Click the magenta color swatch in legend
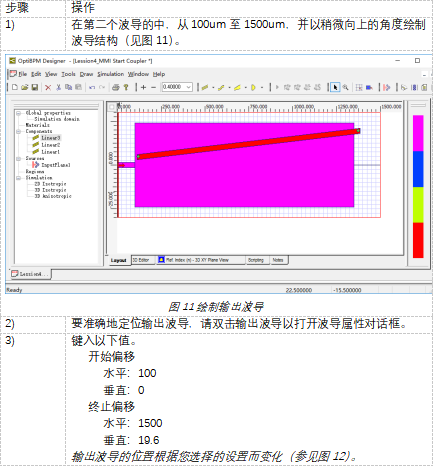435x467 pixels. coord(418,133)
